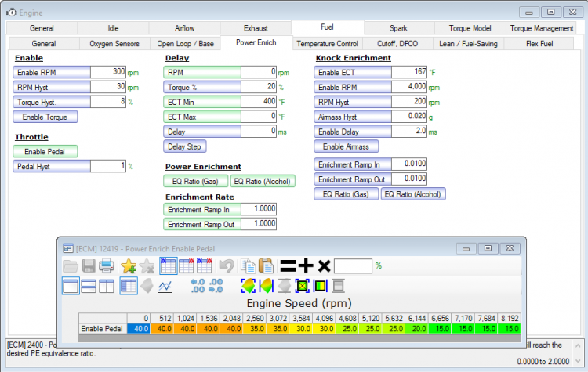Toggle the table grid view icon
The height and width of the screenshot is (372, 588).
pyautogui.click(x=129, y=286)
